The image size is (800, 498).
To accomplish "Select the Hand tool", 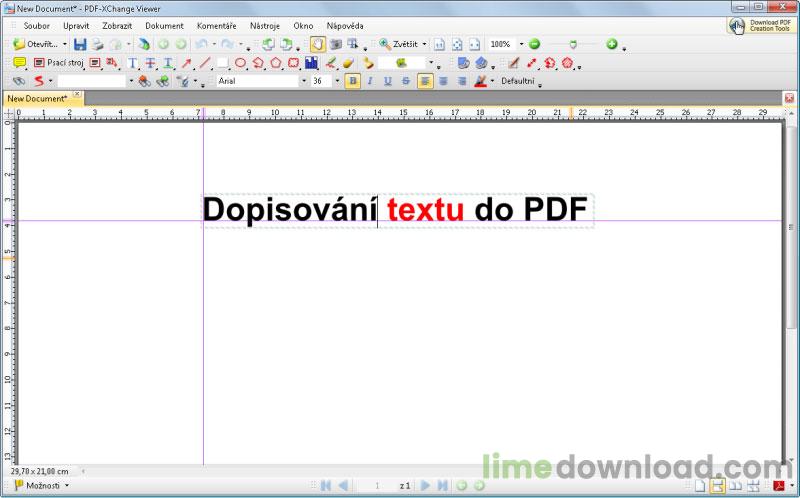I will click(x=317, y=44).
